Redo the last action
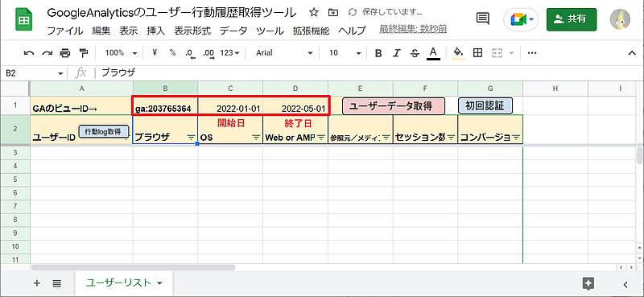The height and width of the screenshot is (297, 644). point(47,53)
